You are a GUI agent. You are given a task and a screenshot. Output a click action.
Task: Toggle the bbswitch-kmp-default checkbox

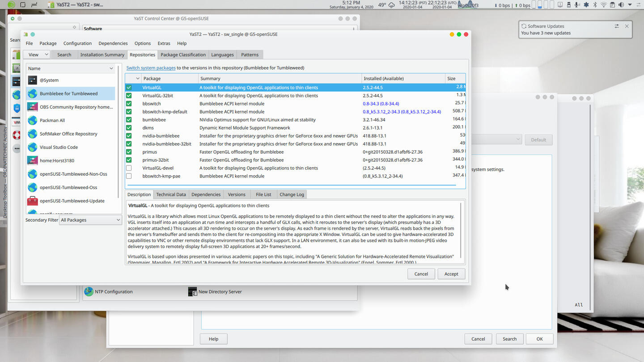click(x=129, y=112)
